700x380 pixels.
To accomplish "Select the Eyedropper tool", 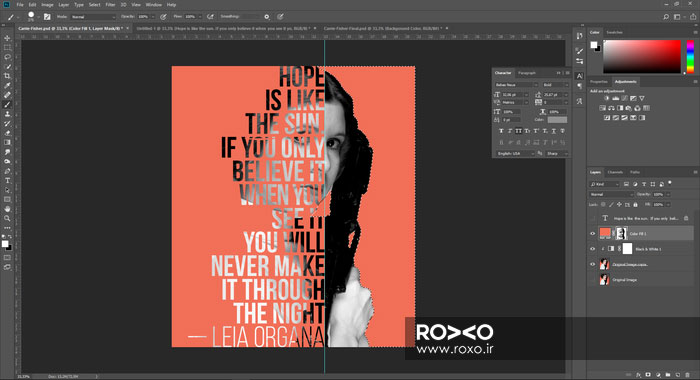I will [7, 85].
